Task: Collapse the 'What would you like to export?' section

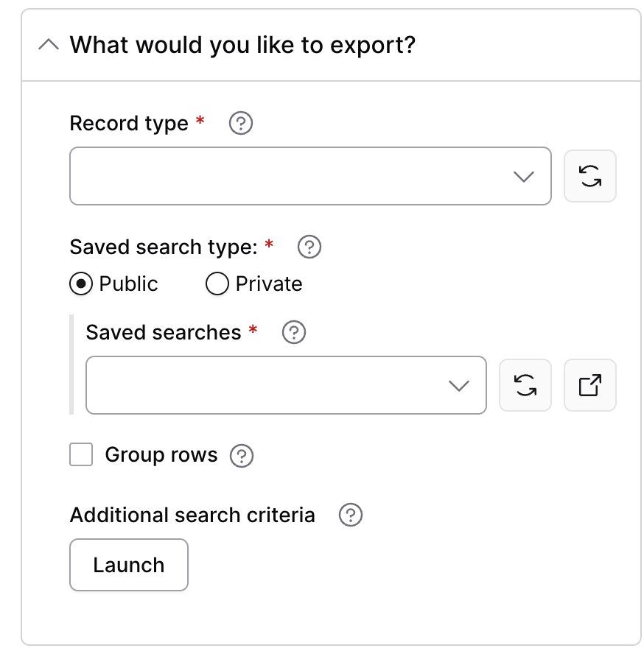Action: click(x=49, y=44)
